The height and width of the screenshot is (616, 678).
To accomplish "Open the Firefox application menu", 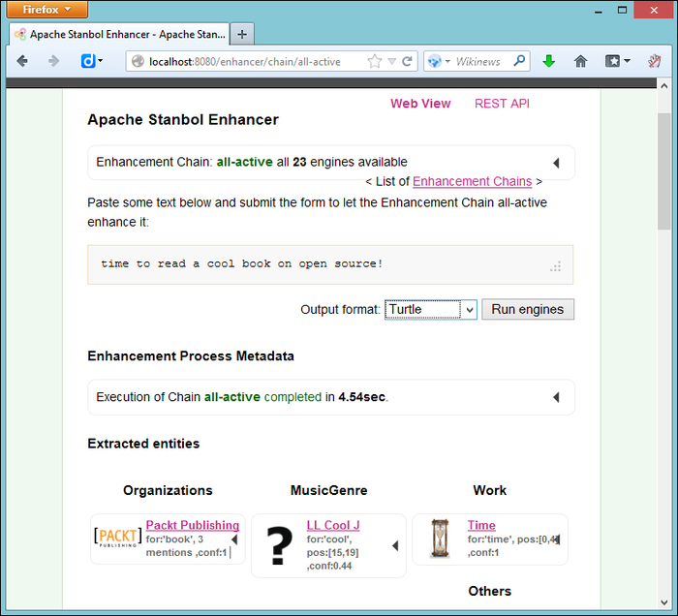I will (x=46, y=9).
